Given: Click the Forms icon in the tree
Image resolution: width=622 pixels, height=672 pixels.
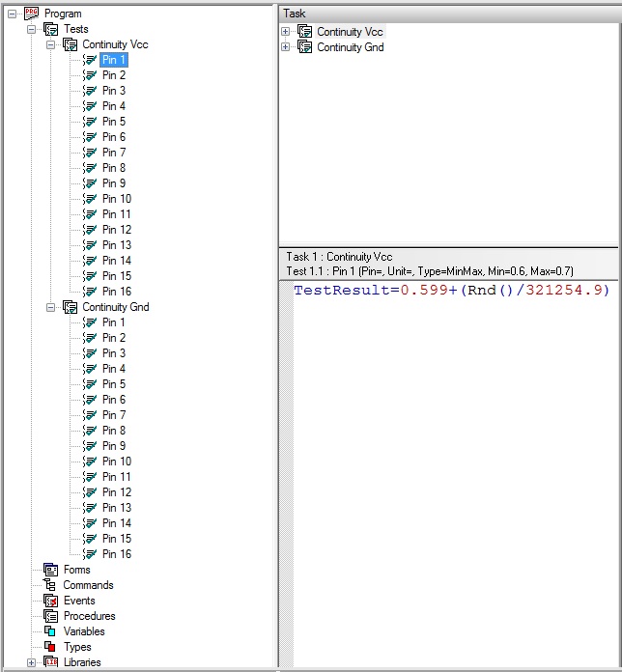Looking at the screenshot, I should 50,570.
